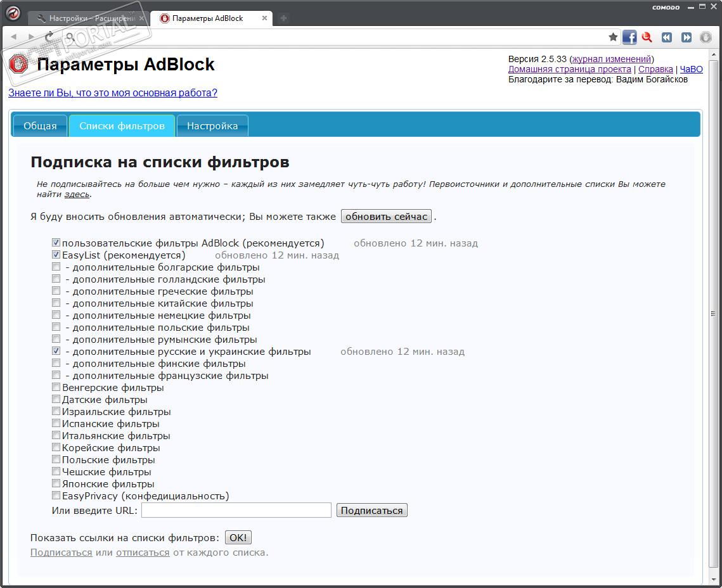Click the vertical page scrollbar
Viewport: 722px width, 588px height.
[712, 314]
